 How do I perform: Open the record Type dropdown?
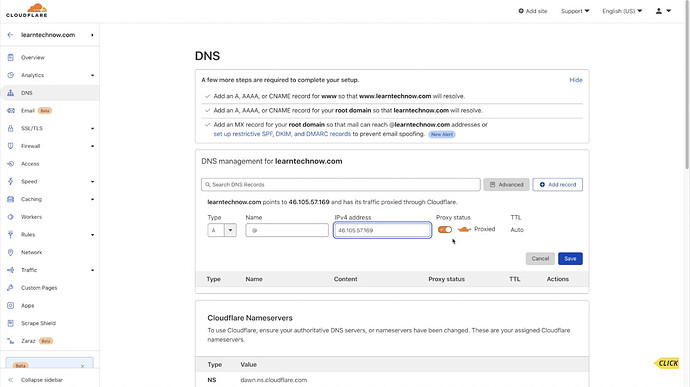click(x=222, y=230)
